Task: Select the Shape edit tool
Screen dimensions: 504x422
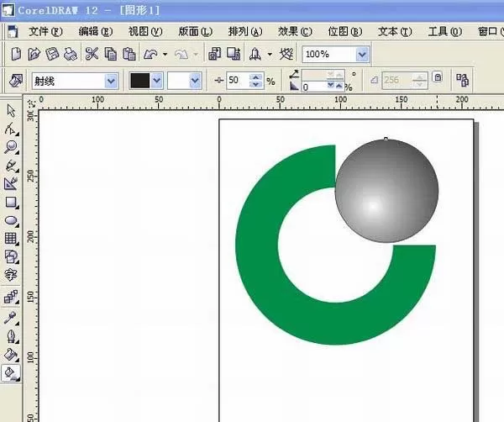Action: [11, 129]
